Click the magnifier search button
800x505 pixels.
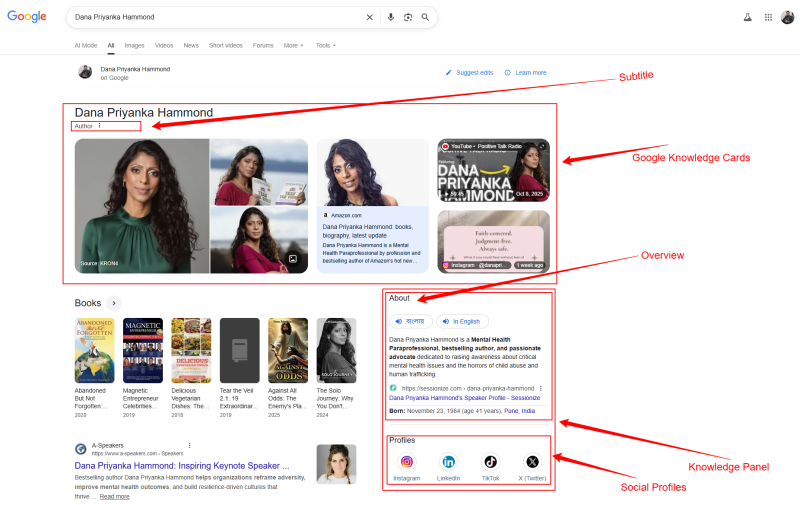click(x=425, y=17)
